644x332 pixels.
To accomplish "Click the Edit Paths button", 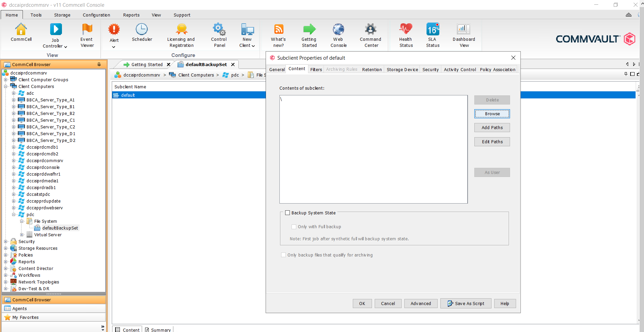I will pos(492,142).
